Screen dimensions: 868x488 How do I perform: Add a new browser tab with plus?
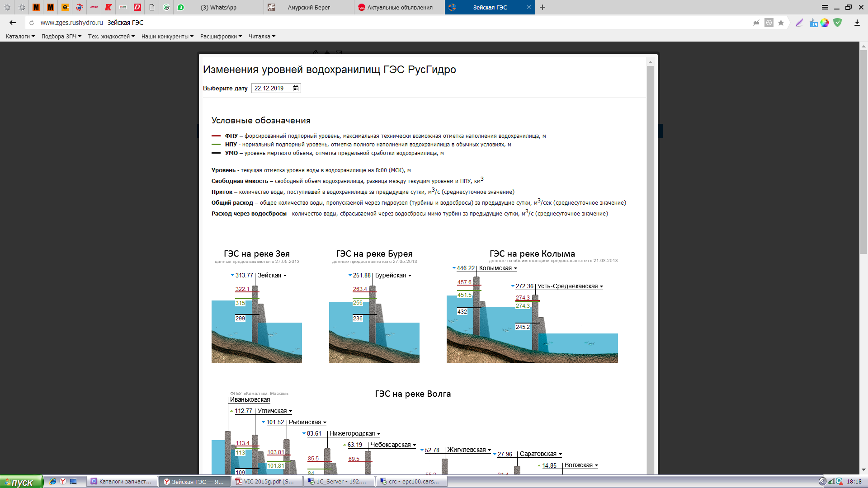click(x=542, y=7)
